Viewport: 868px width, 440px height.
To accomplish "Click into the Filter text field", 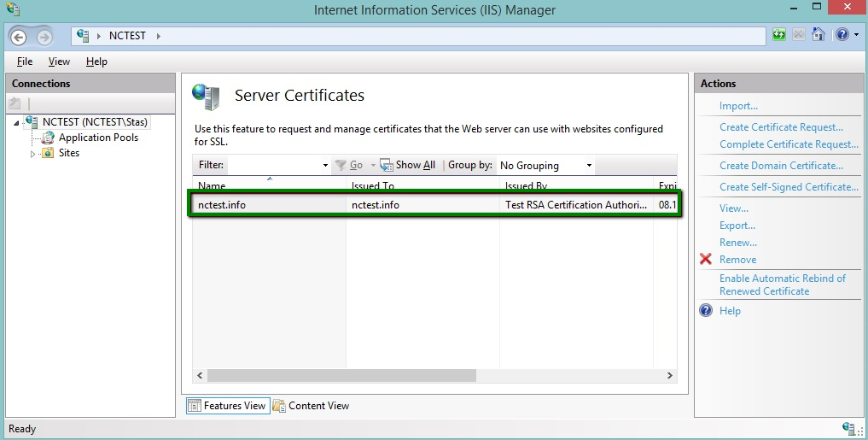I will pyautogui.click(x=273, y=165).
